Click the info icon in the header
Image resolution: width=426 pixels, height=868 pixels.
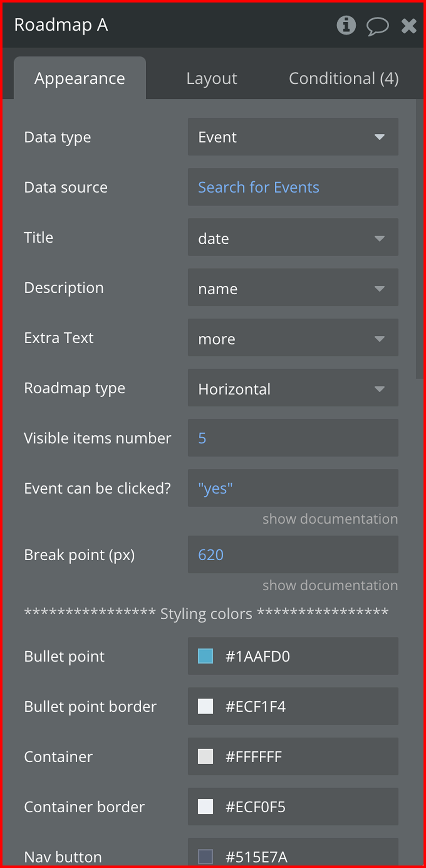(346, 26)
